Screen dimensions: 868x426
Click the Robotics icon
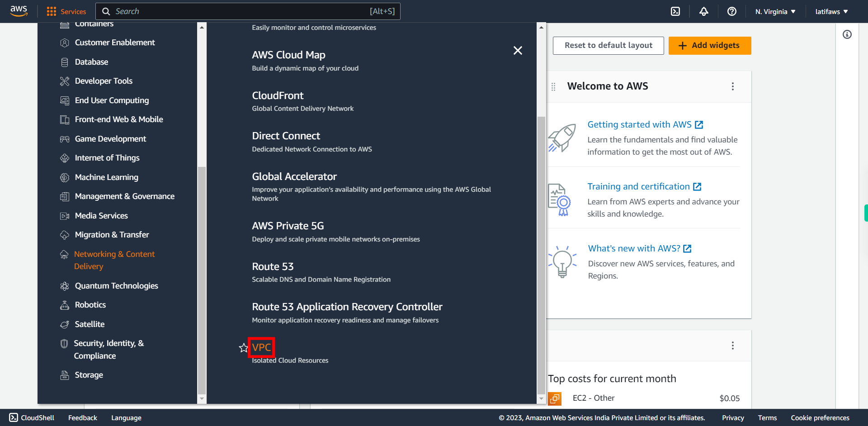click(65, 305)
